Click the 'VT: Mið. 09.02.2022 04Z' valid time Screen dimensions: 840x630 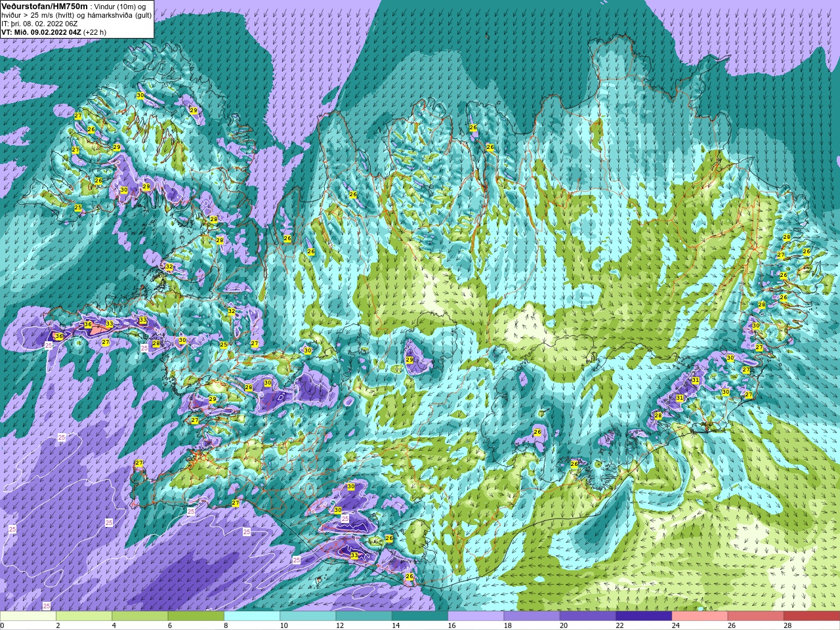click(x=41, y=32)
